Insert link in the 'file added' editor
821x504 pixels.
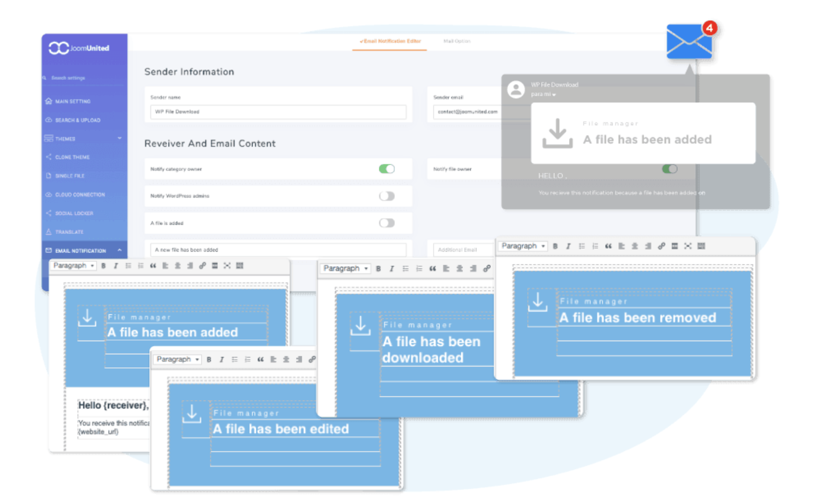coord(202,266)
